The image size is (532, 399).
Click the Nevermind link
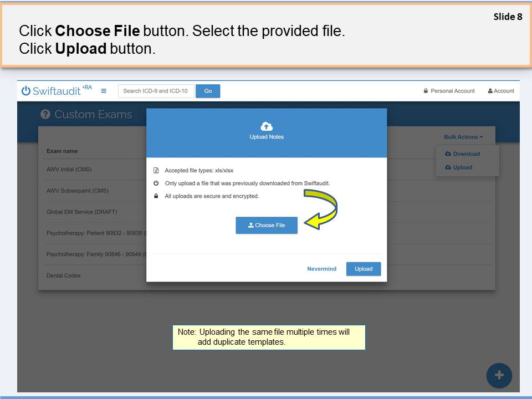(x=321, y=269)
